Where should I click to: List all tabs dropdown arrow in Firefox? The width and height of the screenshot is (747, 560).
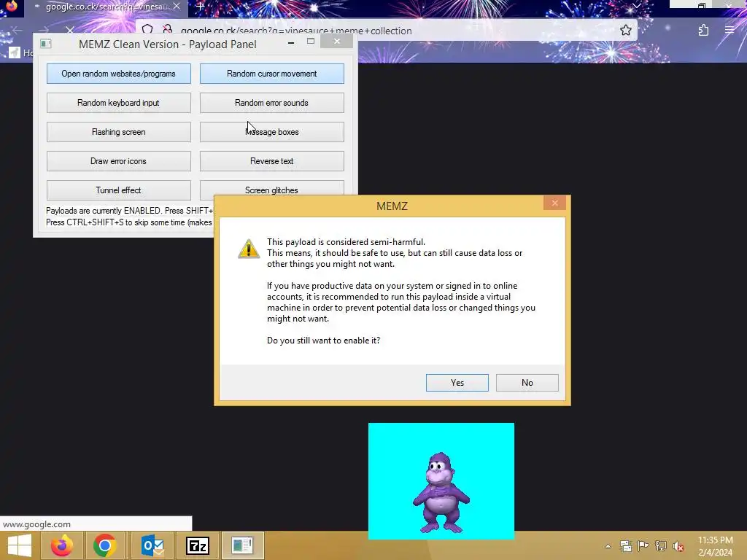point(636,6)
